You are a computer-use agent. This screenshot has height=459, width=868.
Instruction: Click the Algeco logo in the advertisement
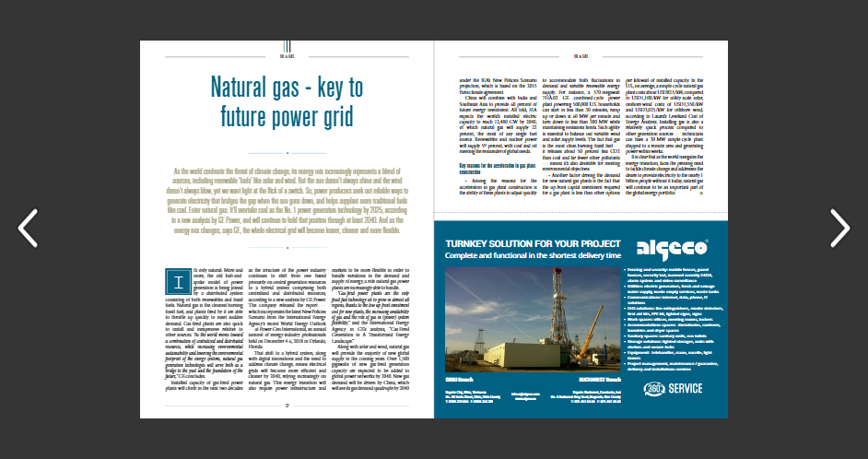tap(672, 249)
